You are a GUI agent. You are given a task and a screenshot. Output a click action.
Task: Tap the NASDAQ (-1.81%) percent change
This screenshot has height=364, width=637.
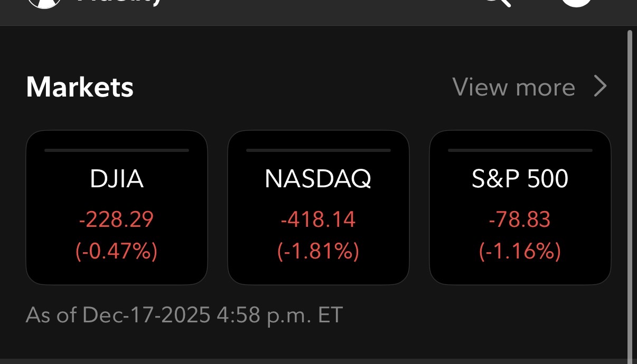(x=318, y=251)
